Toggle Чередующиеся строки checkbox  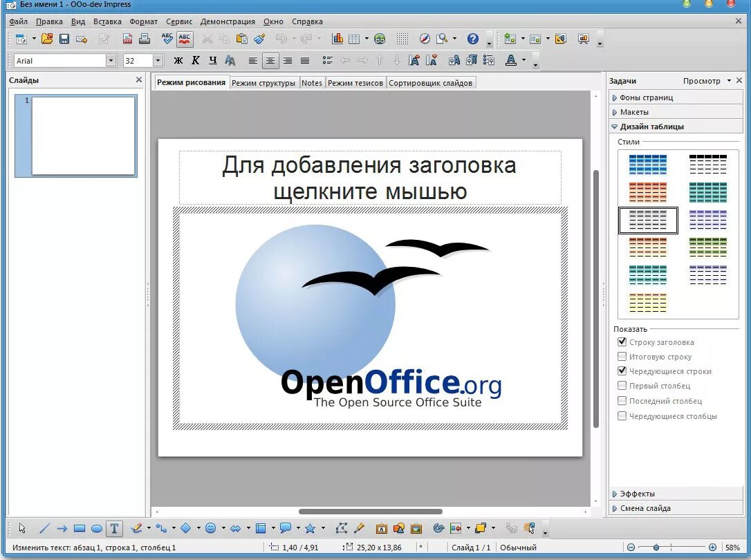click(622, 371)
